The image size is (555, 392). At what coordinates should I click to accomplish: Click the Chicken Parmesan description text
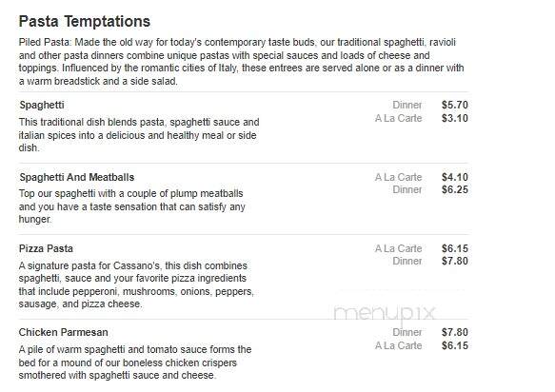[x=135, y=363]
